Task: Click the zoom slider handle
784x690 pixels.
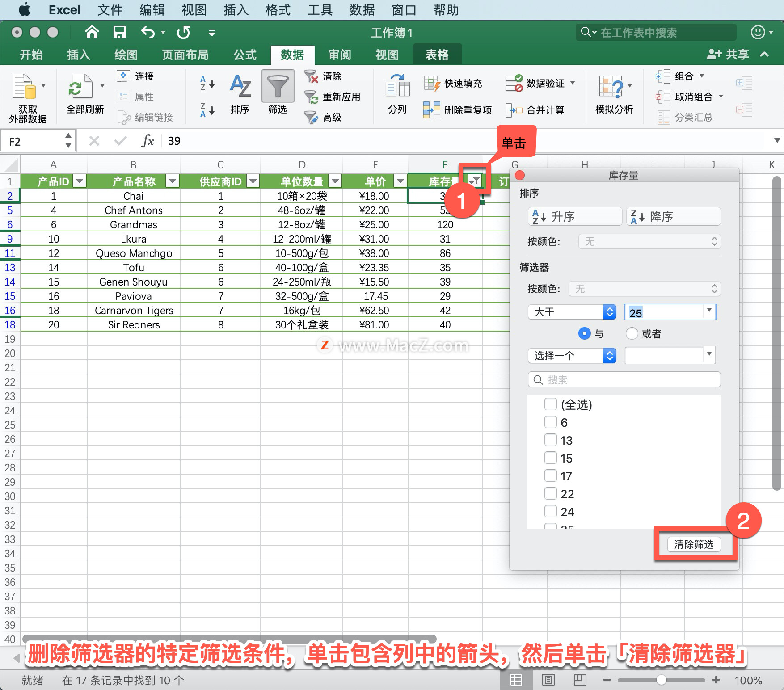Action: (x=662, y=680)
